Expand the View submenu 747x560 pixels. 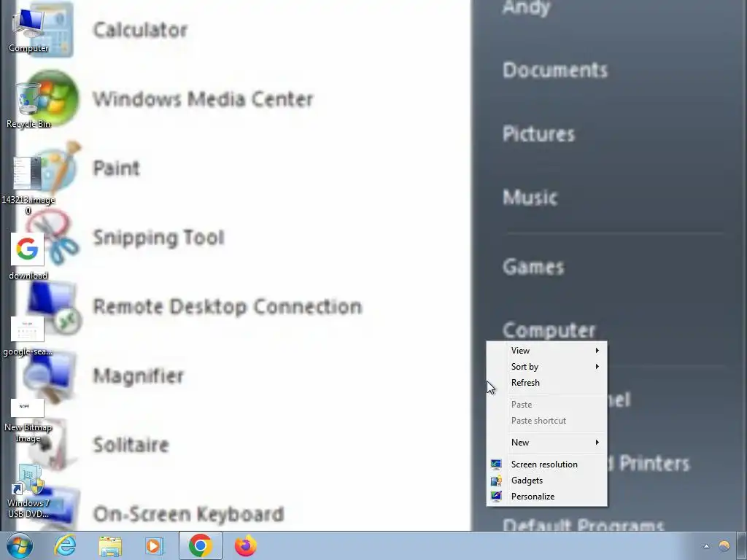point(547,351)
